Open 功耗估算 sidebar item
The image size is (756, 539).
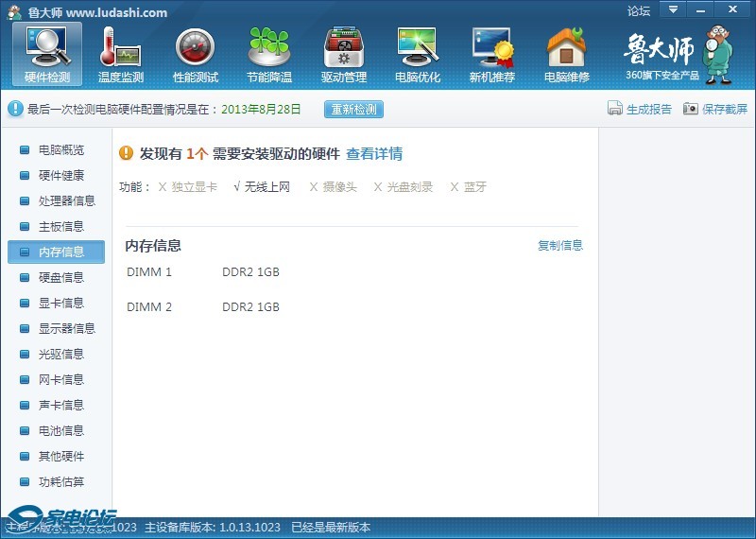60,482
